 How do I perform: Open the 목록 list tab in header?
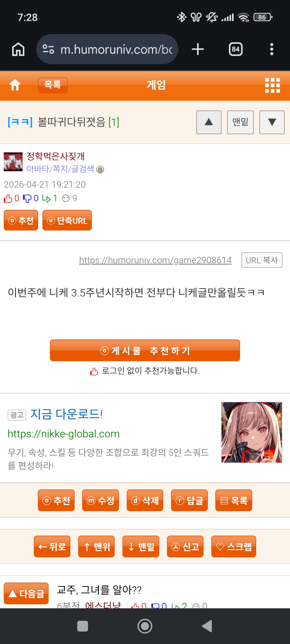point(53,85)
